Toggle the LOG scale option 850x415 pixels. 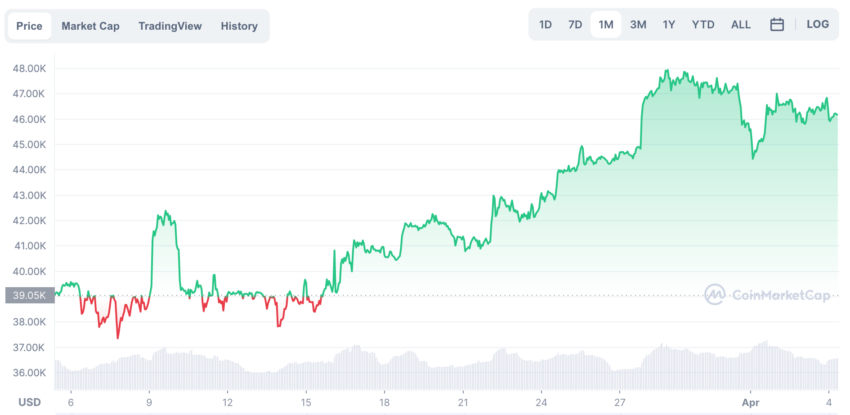click(x=818, y=25)
